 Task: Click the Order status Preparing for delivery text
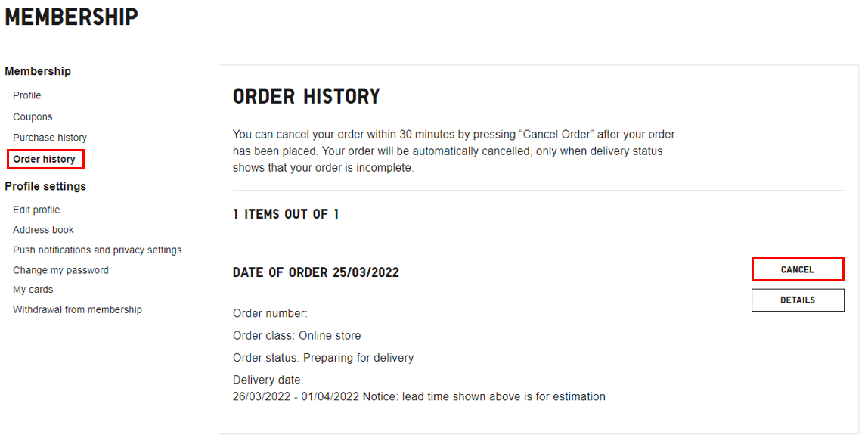[323, 357]
